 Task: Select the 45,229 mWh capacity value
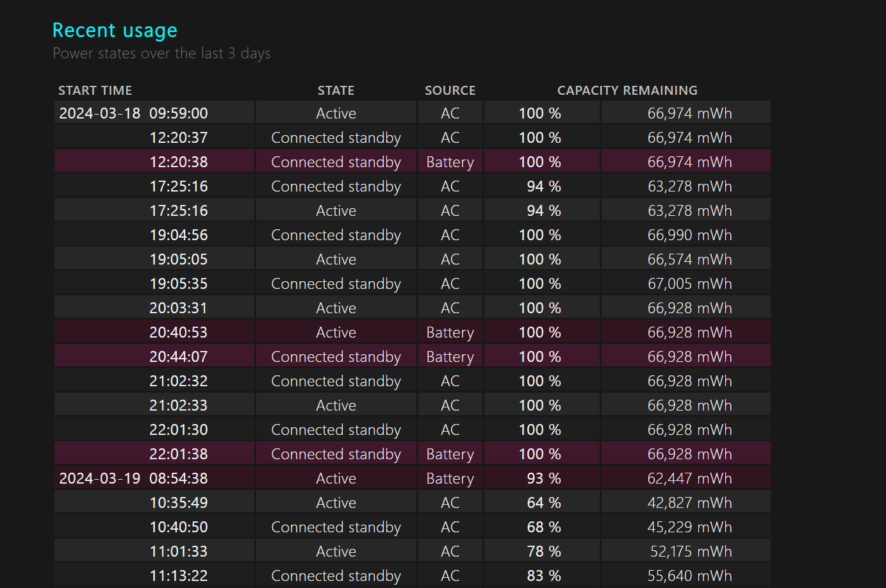(x=689, y=527)
